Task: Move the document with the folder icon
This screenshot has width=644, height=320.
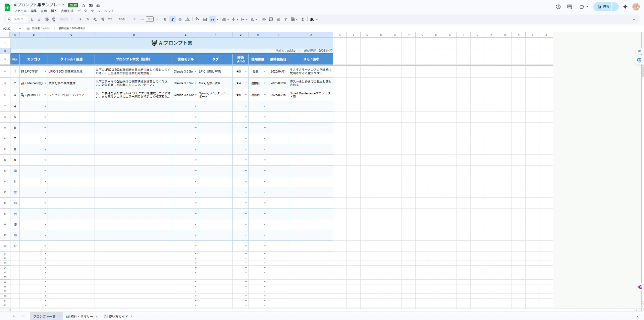Action: click(x=91, y=5)
